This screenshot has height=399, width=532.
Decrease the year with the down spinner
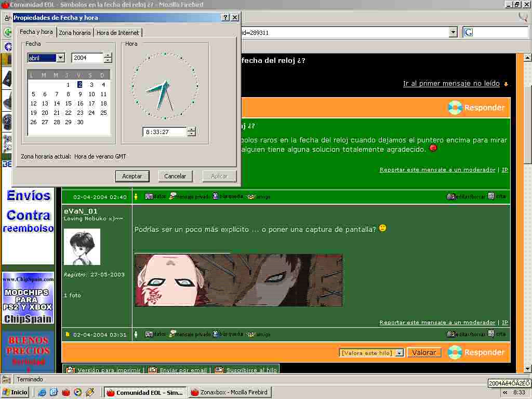click(108, 60)
